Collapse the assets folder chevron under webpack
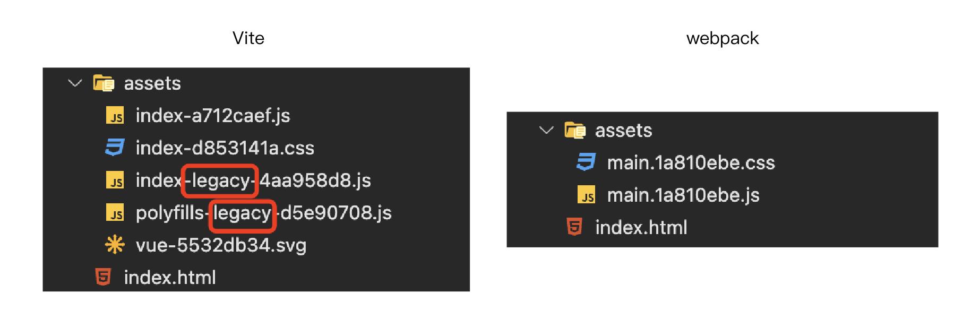Image resolution: width=980 pixels, height=310 pixels. (x=546, y=130)
